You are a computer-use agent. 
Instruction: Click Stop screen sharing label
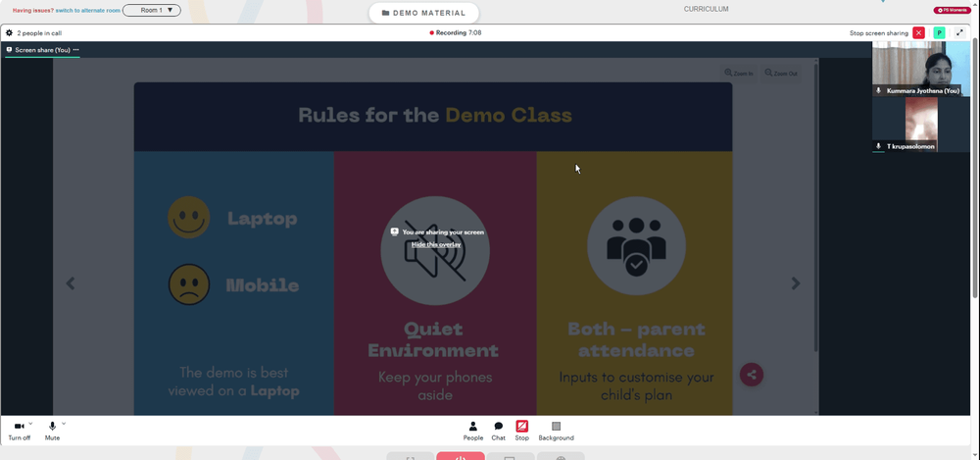click(x=879, y=33)
